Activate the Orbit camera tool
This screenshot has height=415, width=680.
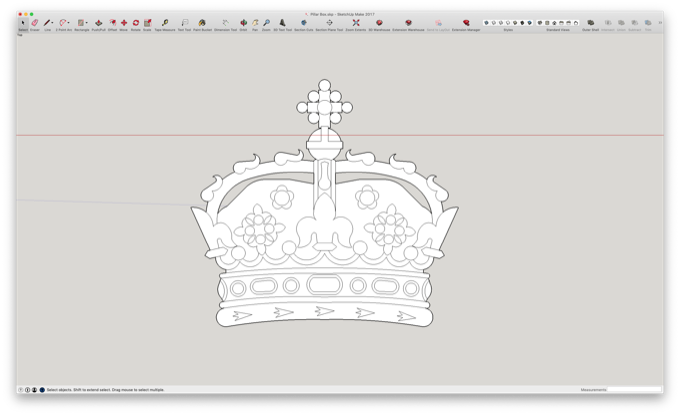[x=243, y=23]
